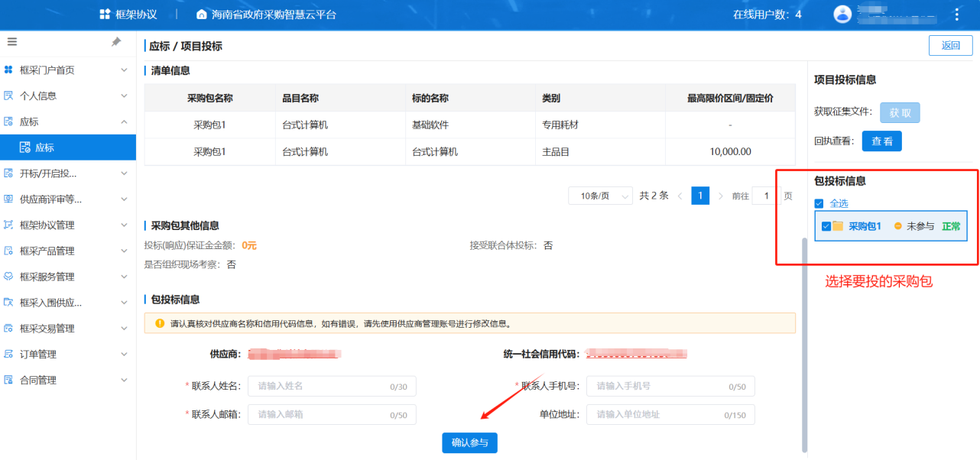Click the 框采门户首页 sidebar icon
Image resolution: width=980 pixels, height=460 pixels.
pyautogui.click(x=9, y=70)
